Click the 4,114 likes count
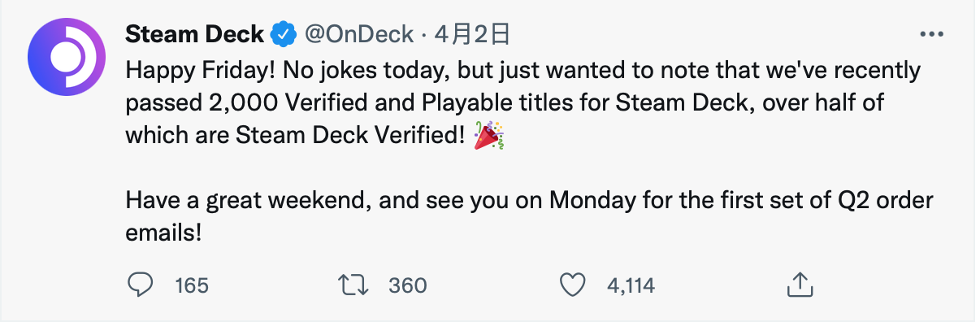Image resolution: width=980 pixels, height=322 pixels. tap(631, 285)
